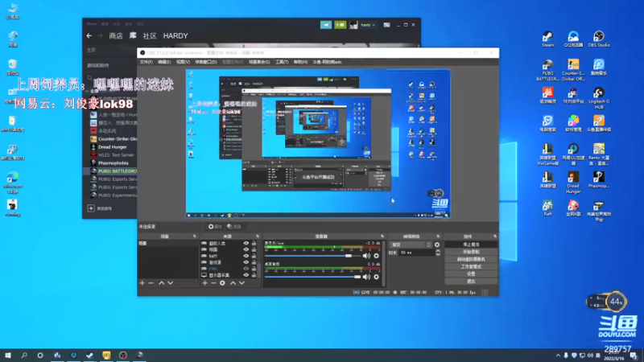The height and width of the screenshot is (362, 644).
Task: Switch to 商店 tab in Steam
Action: [x=116, y=36]
